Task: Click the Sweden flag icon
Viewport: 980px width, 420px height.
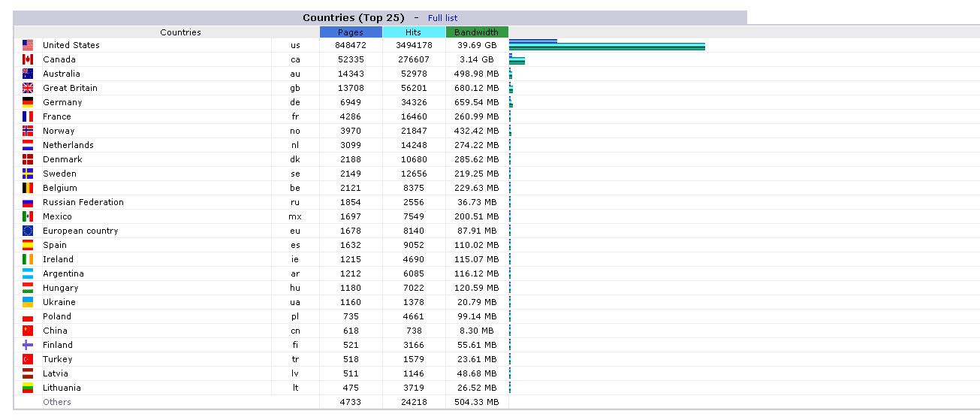Action: tap(28, 174)
